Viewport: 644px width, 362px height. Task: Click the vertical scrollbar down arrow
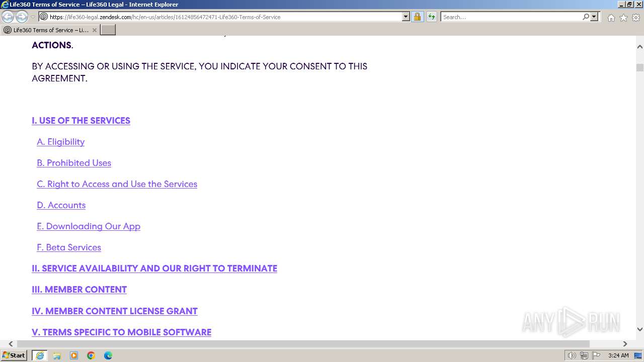tap(640, 329)
